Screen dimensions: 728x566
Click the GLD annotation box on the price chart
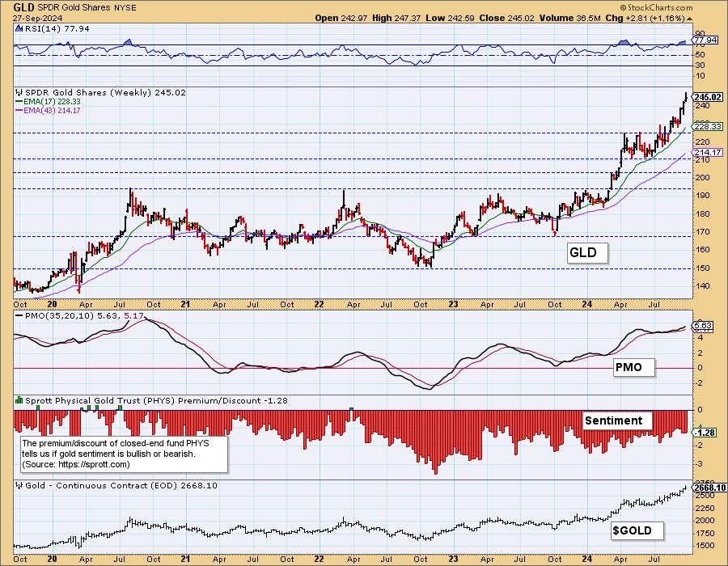(587, 253)
